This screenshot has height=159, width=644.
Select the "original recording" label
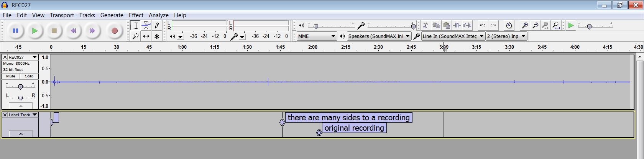click(354, 128)
